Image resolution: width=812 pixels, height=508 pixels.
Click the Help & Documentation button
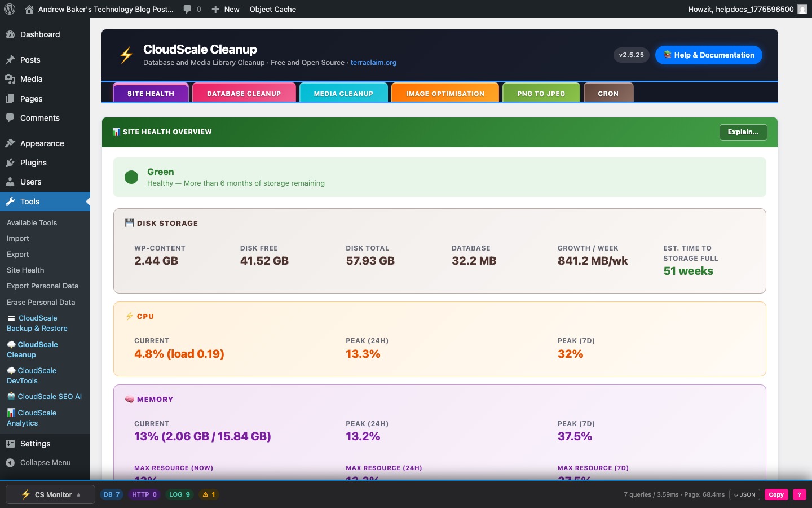(708, 55)
